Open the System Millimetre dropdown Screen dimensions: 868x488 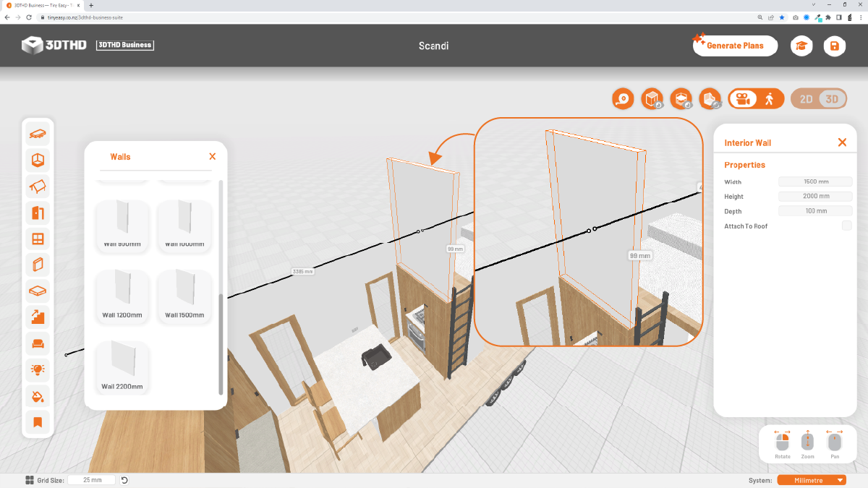click(812, 480)
